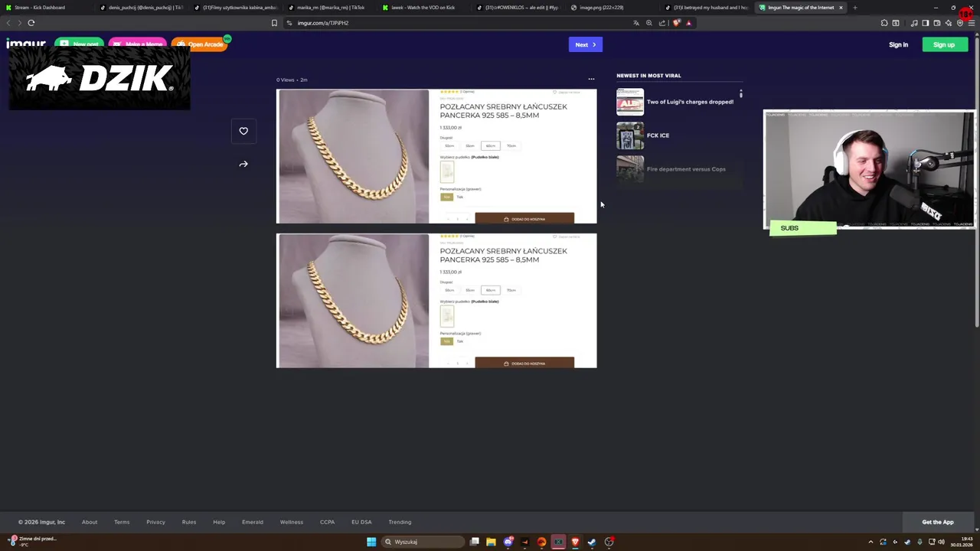Toggle the browser sidebar panel icon
Screen dimensions: 980x551
[926, 23]
